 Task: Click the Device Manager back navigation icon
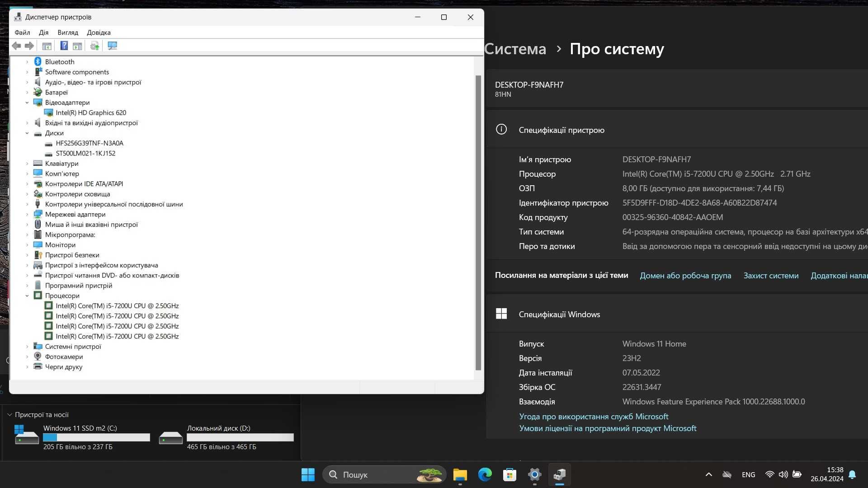pos(16,46)
